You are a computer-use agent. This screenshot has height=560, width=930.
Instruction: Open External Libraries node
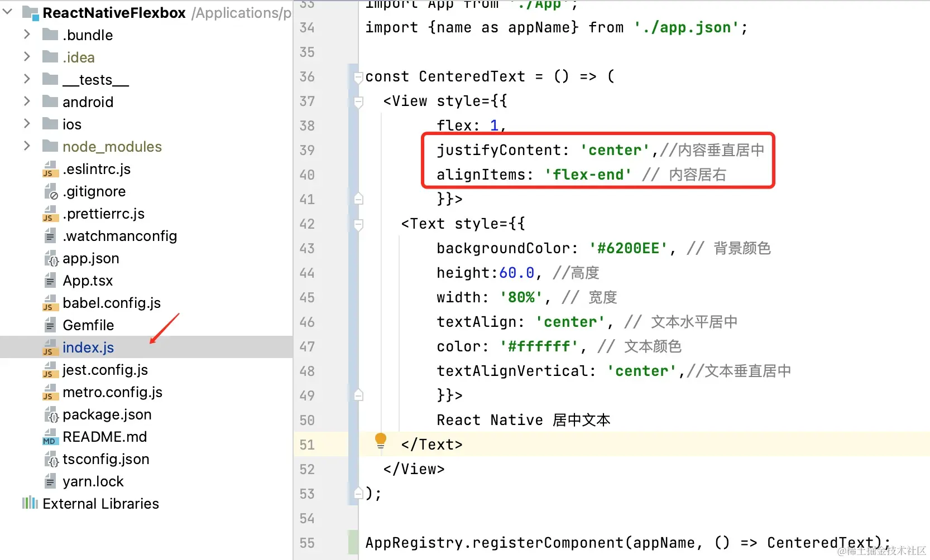[101, 504]
